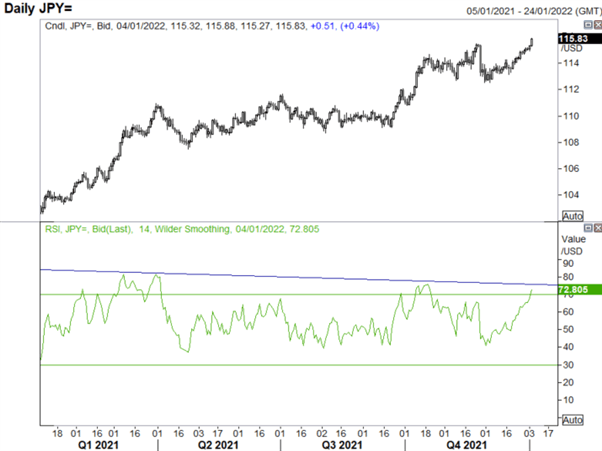Viewport: 602px width, 451px height.
Task: Click the Auto scale button on RSI axis
Action: 572,420
